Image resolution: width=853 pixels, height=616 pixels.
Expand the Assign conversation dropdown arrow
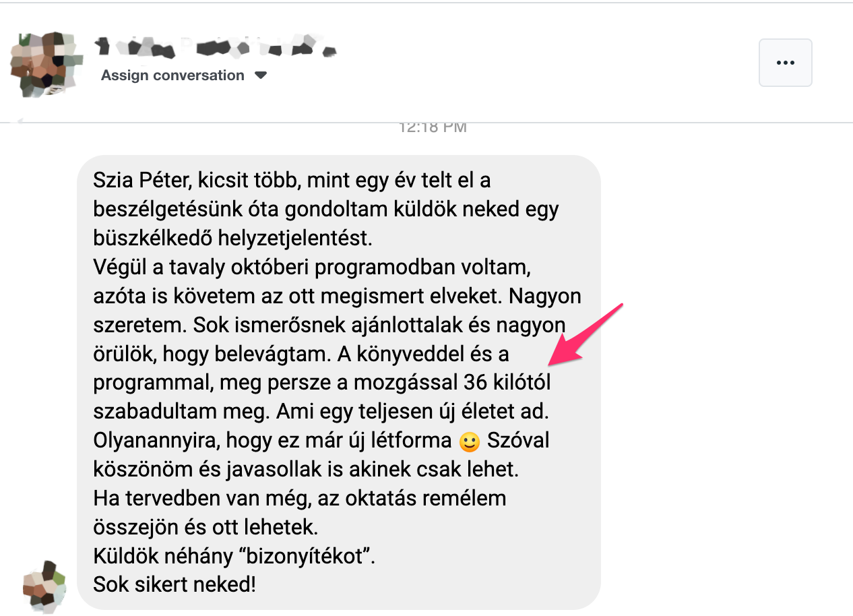click(261, 75)
